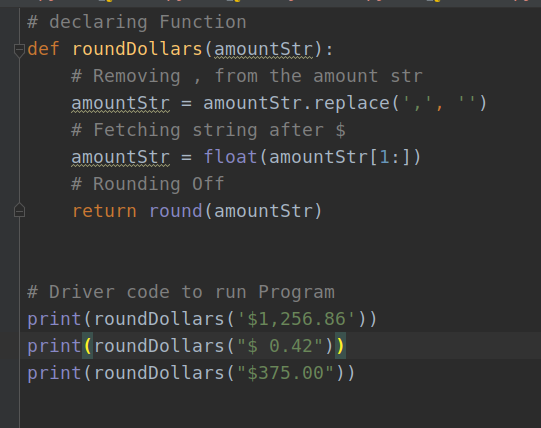Click the '$1,256.86' string literal
The width and height of the screenshot is (541, 428).
(296, 319)
